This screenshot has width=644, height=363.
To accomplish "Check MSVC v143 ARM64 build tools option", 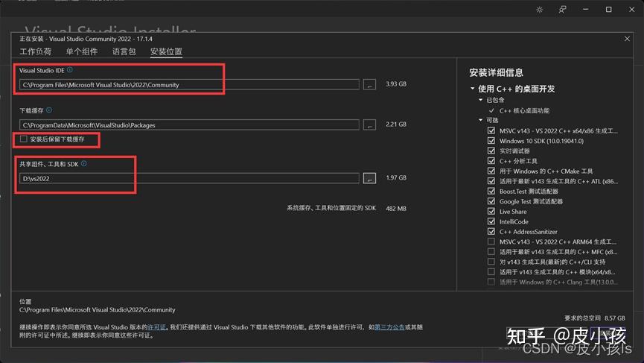I will (491, 242).
